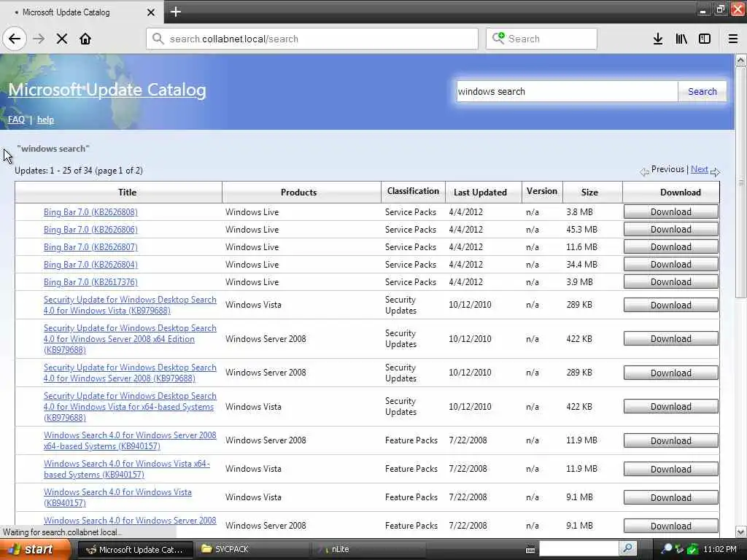The width and height of the screenshot is (747, 560).
Task: Download Bing Bar 7.0 (KB2626804) 34.4 MB
Action: (671, 265)
